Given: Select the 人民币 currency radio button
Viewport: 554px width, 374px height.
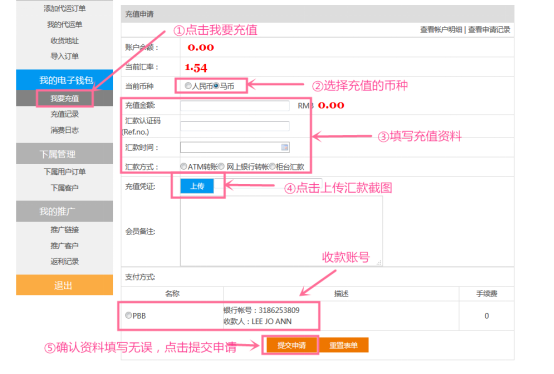Looking at the screenshot, I should (188, 86).
